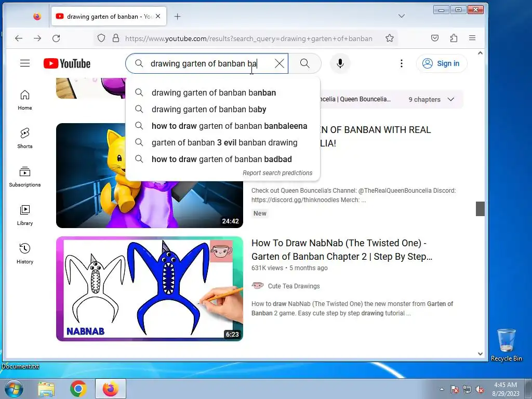Open the Firefox application menu
The width and height of the screenshot is (532, 399).
[472, 38]
